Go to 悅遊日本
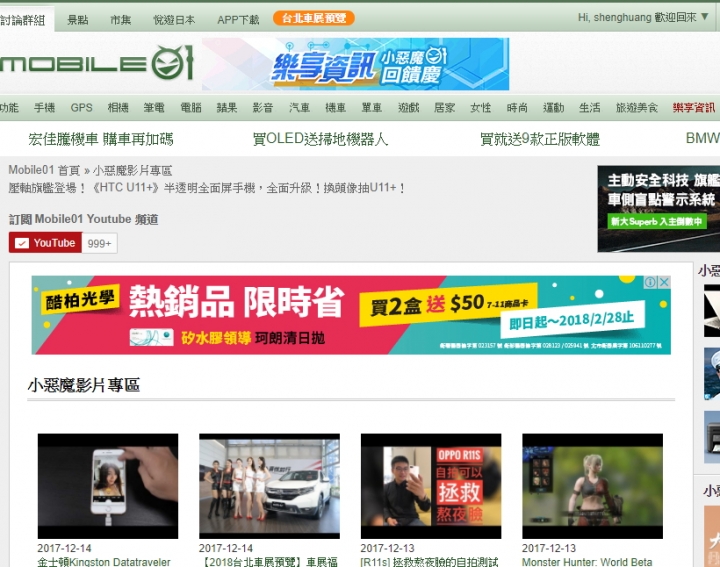Viewport: 720px width, 567px height. tap(174, 20)
